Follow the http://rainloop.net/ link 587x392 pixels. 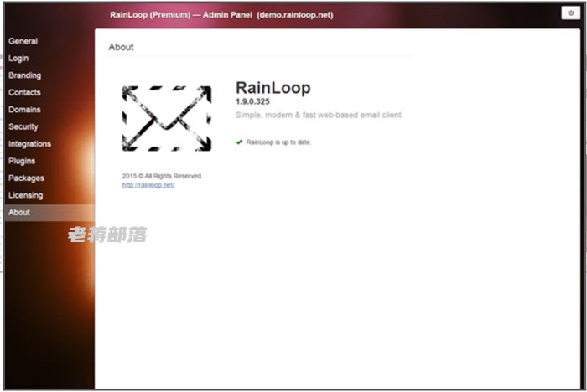148,185
